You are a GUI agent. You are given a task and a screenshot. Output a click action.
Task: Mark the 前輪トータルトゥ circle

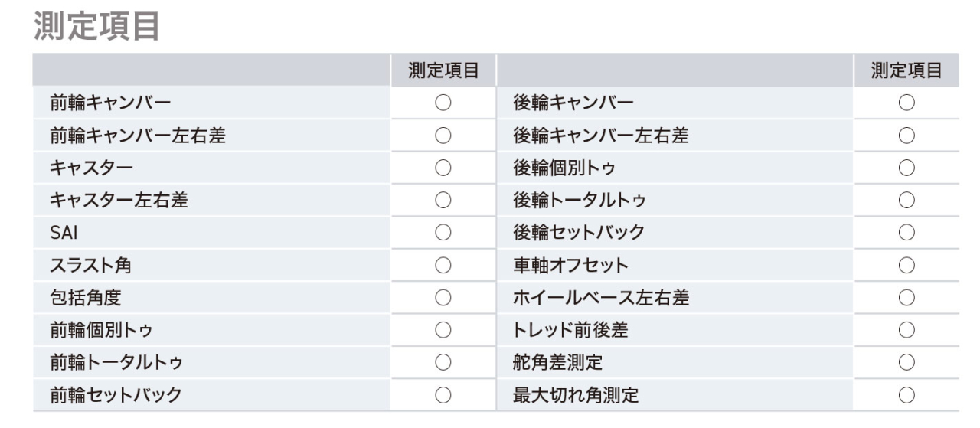click(443, 363)
